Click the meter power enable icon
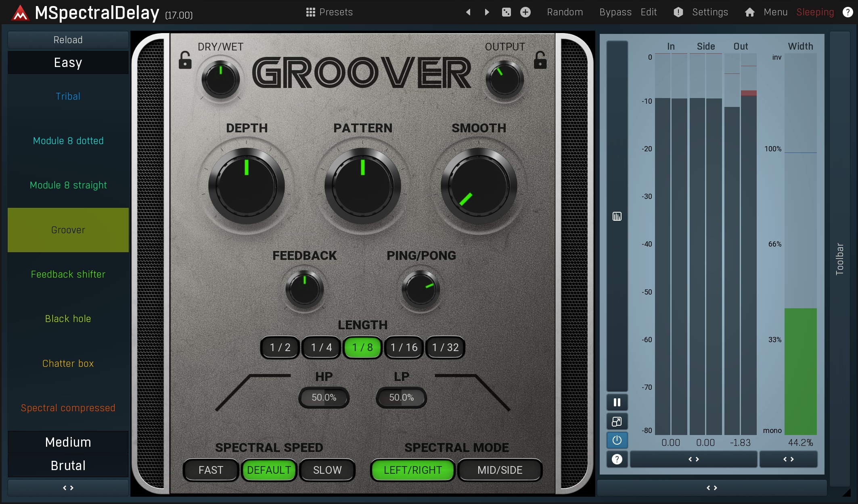 coord(617,440)
